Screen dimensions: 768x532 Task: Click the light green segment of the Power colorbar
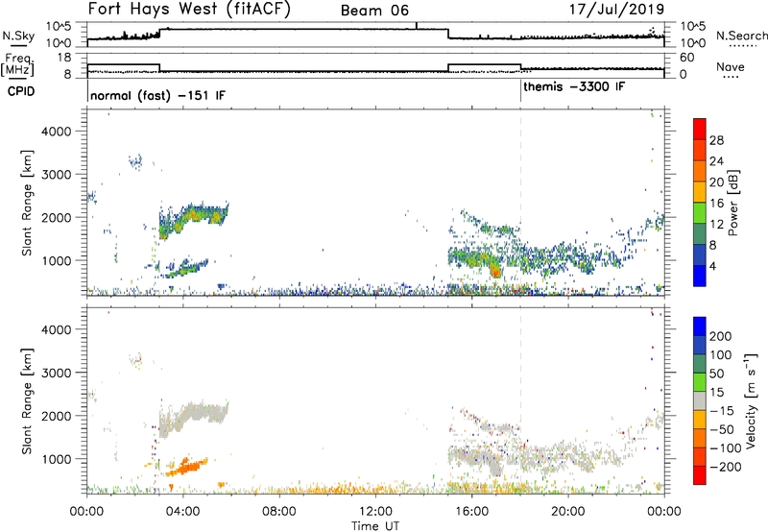[x=700, y=212]
